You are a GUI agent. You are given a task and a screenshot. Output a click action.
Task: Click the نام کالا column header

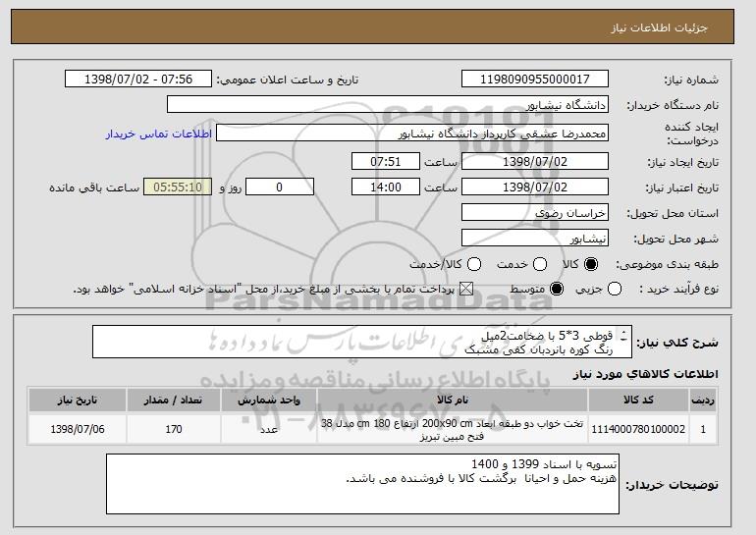(x=453, y=401)
